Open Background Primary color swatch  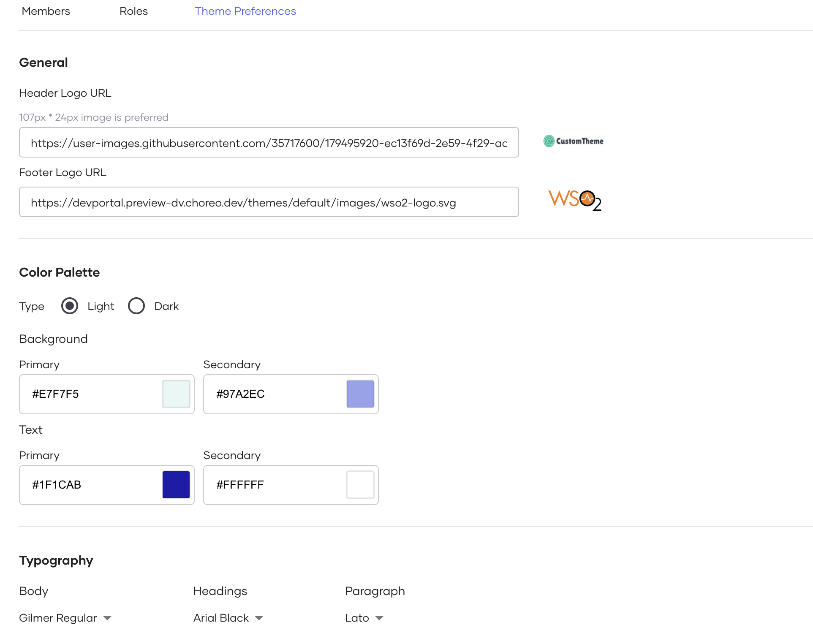(176, 394)
